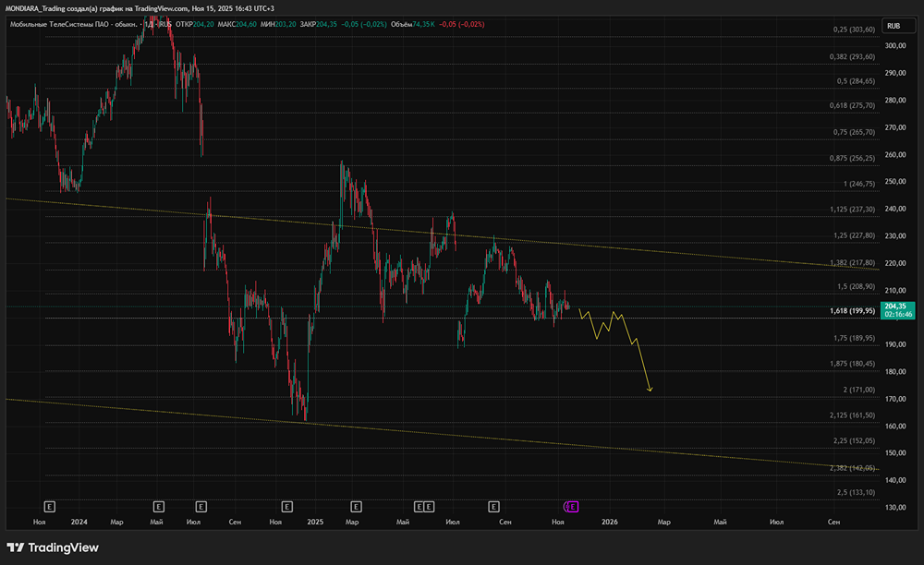Click the TradingView logo

pyautogui.click(x=53, y=547)
